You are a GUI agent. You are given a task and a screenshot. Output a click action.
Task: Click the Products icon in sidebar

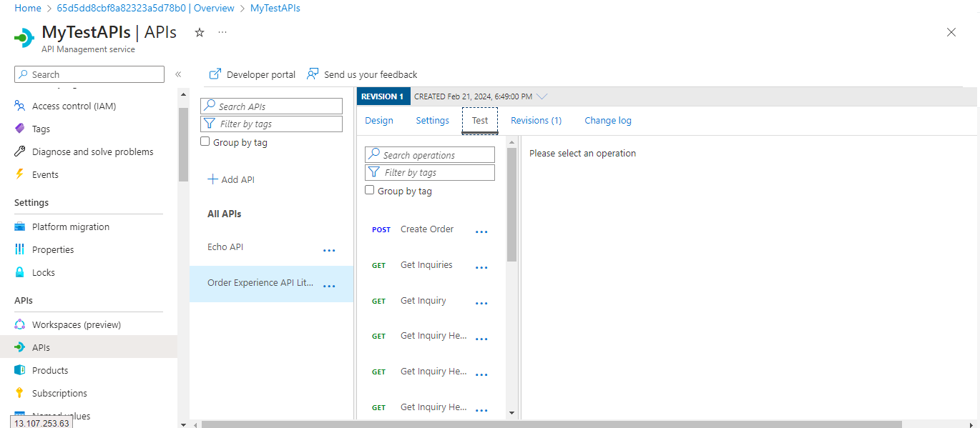(20, 370)
